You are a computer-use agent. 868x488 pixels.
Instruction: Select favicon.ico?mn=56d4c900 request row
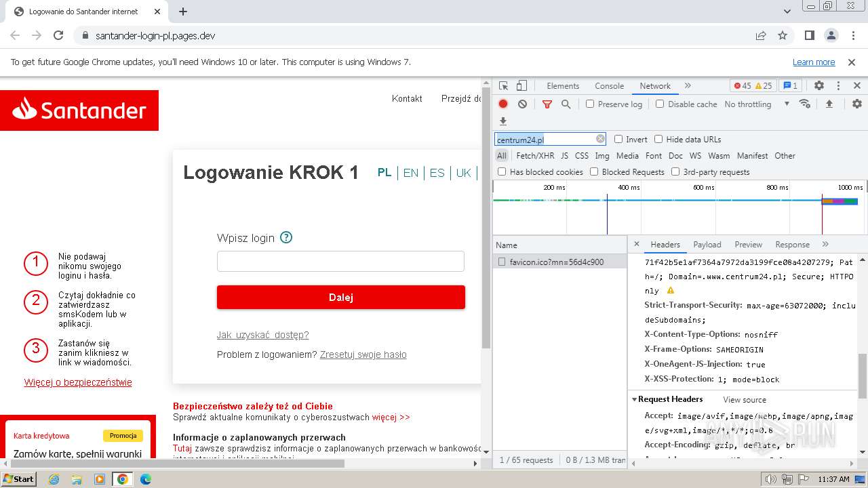click(x=560, y=262)
